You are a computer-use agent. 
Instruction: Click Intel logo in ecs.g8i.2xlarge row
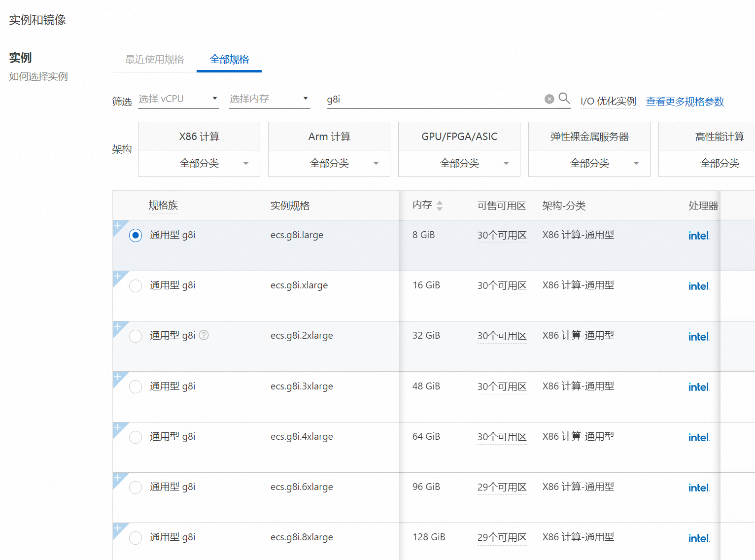point(699,337)
